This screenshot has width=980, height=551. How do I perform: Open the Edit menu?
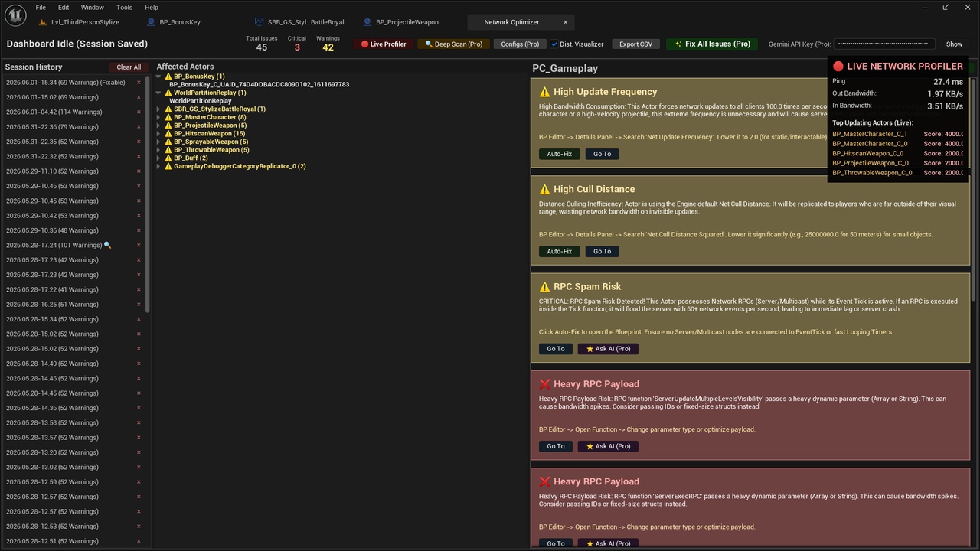click(x=64, y=7)
